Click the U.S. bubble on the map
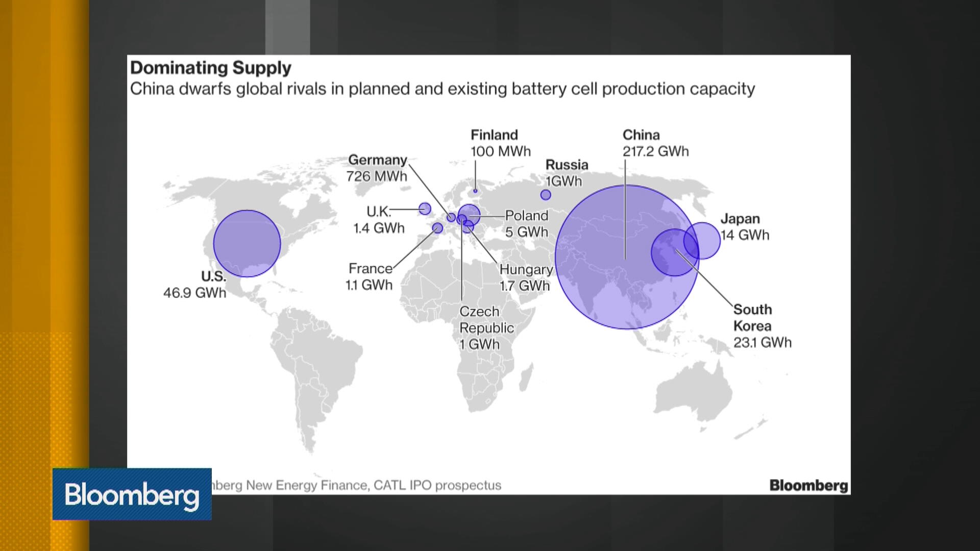The height and width of the screenshot is (551, 980). coord(247,243)
